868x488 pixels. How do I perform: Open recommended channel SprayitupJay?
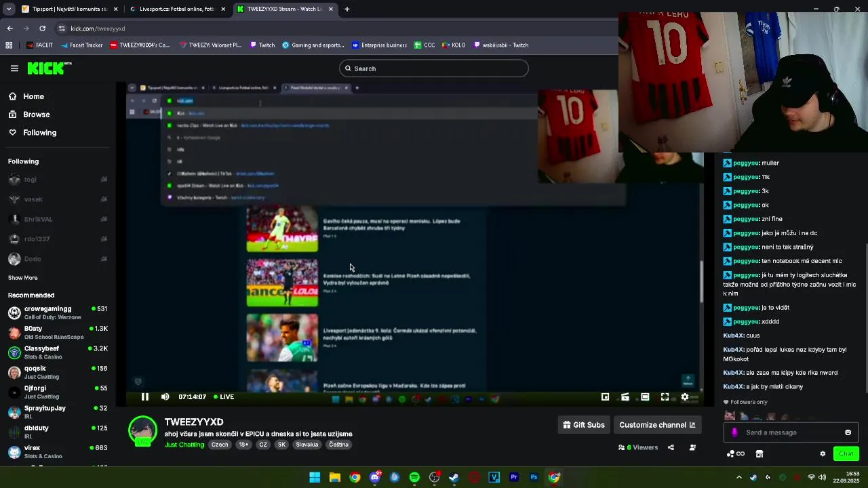coord(58,412)
